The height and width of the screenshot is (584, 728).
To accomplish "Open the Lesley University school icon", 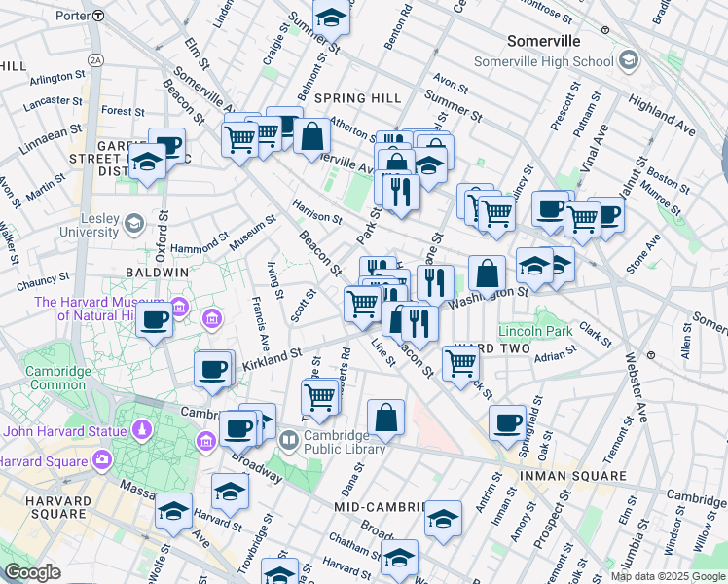I will (133, 225).
